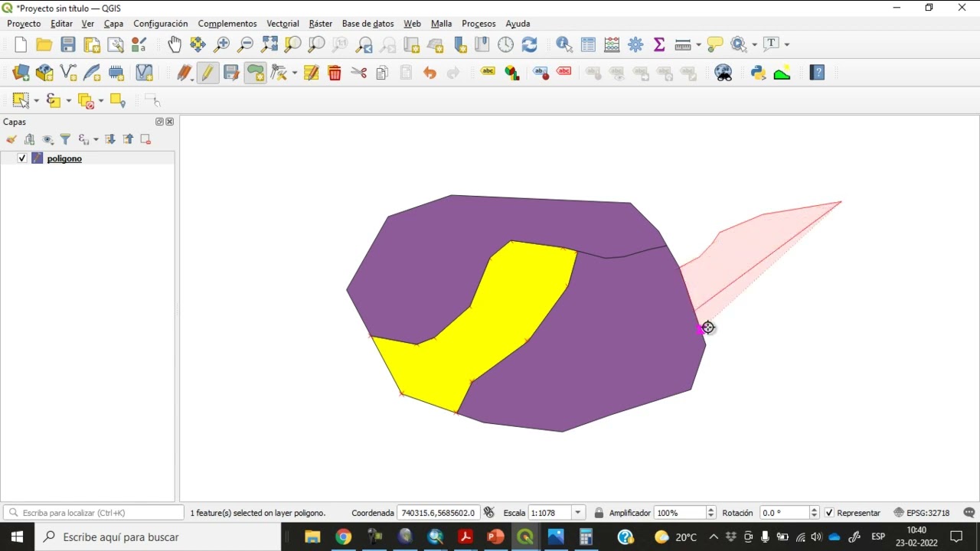Click the locator search field
Image resolution: width=980 pixels, height=551 pixels.
(x=93, y=513)
